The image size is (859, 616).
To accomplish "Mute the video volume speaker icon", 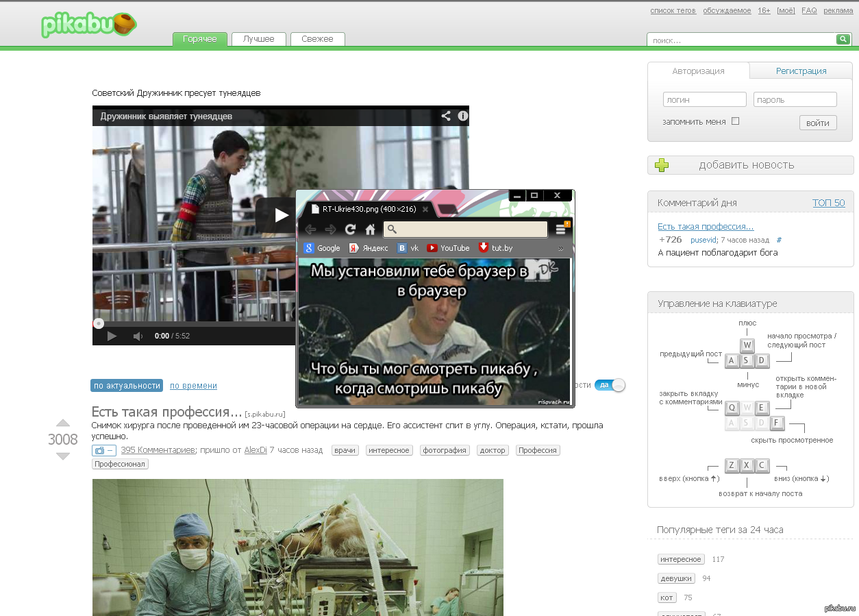I will (138, 336).
